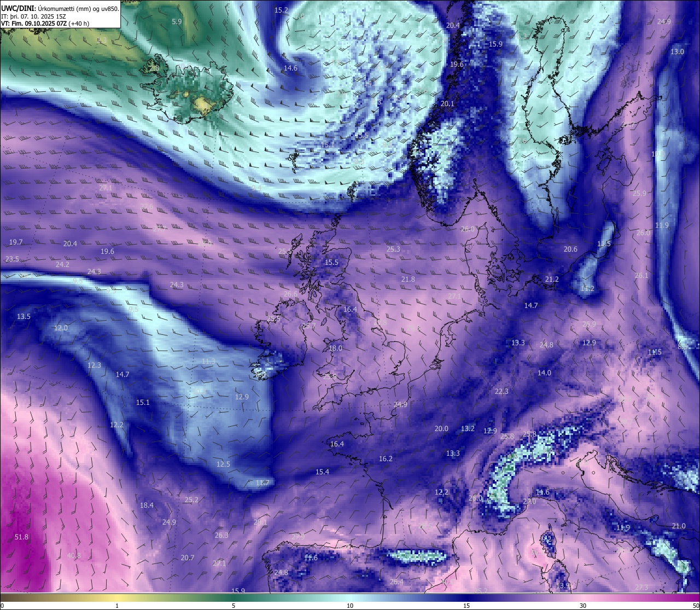Pick the 13.9 value at bottom
Viewport: 700px width, 610px height.
click(x=563, y=586)
